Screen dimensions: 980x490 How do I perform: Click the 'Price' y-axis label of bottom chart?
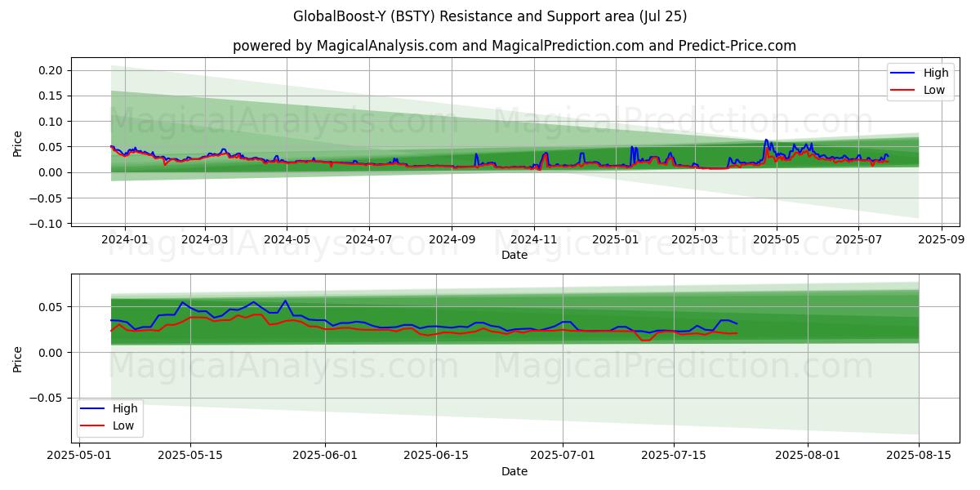coord(18,359)
